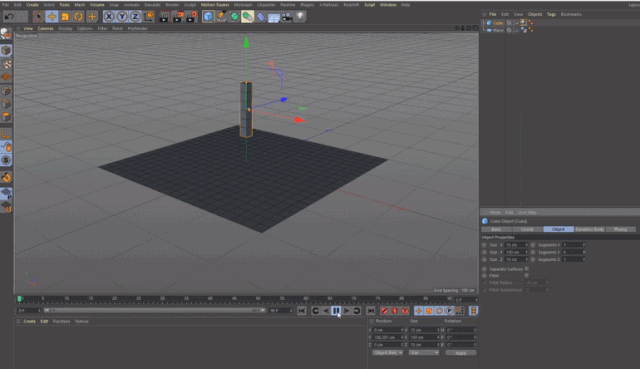Enable Separate Surfaces checkbox

tap(527, 269)
